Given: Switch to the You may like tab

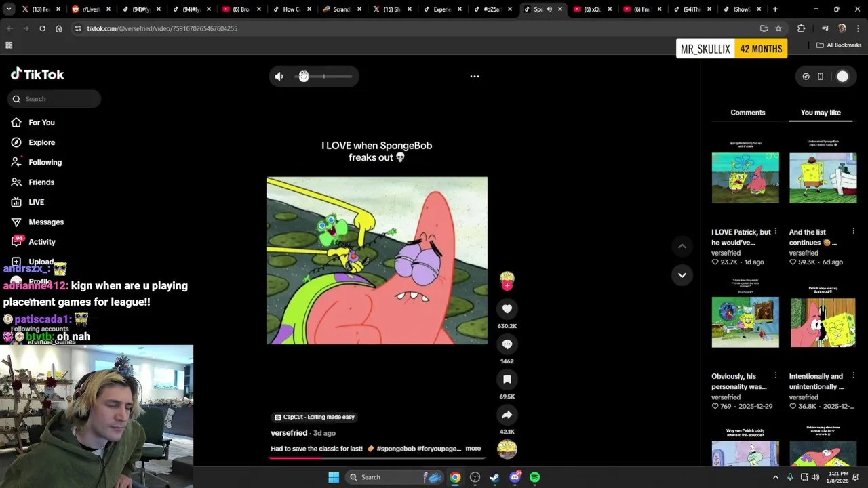Looking at the screenshot, I should pyautogui.click(x=821, y=113).
